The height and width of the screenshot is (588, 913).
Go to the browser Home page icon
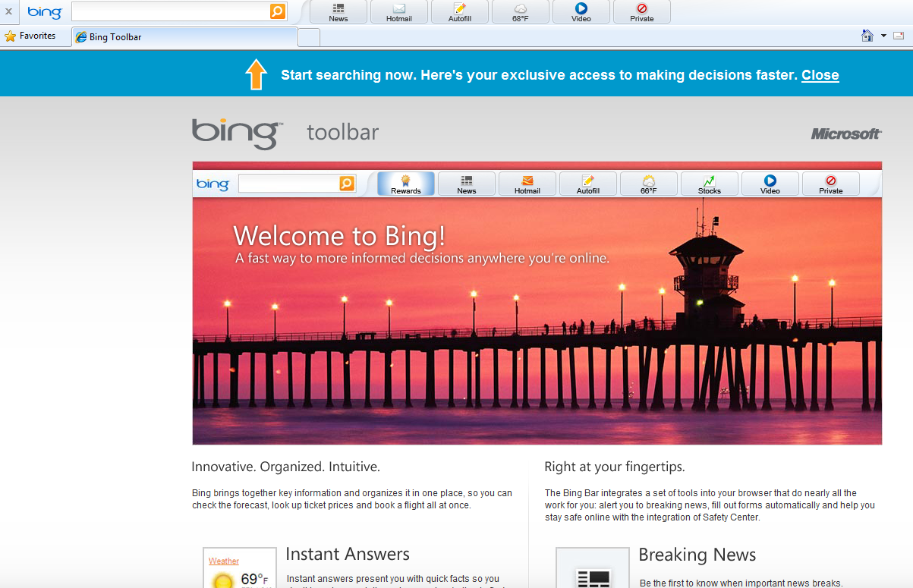point(867,36)
